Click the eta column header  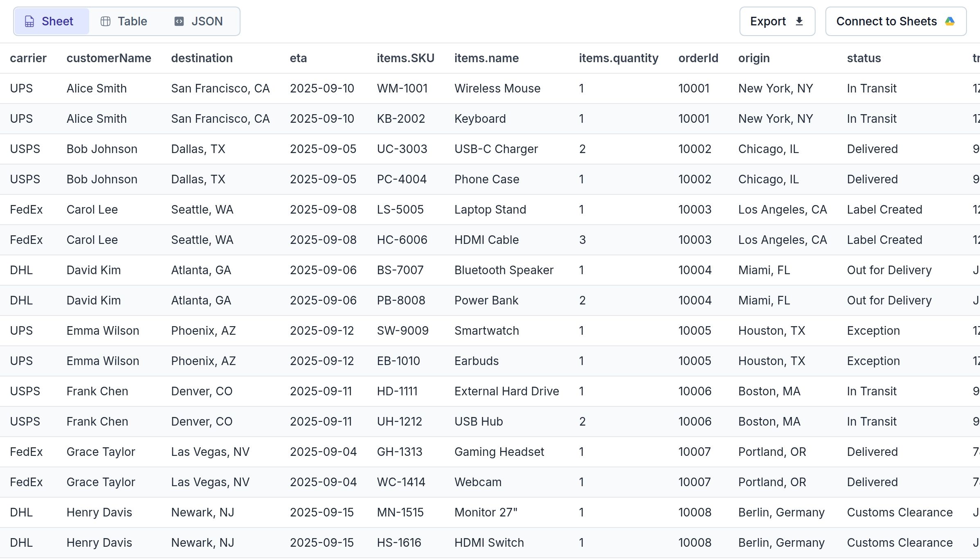pyautogui.click(x=298, y=58)
